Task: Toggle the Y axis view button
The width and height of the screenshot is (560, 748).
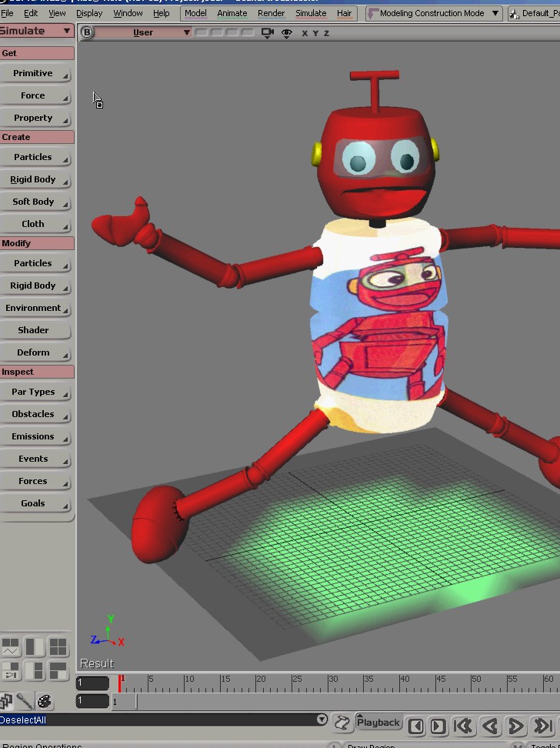Action: (315, 33)
